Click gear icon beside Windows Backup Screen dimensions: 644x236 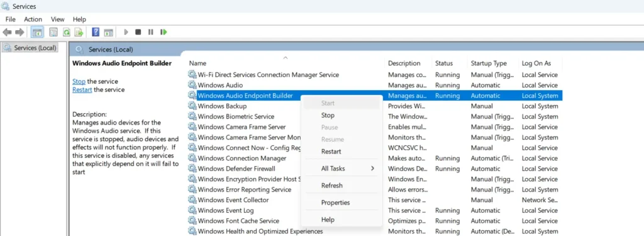(192, 106)
